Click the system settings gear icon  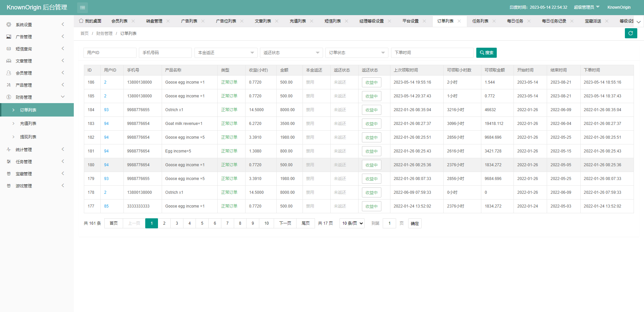click(9, 25)
